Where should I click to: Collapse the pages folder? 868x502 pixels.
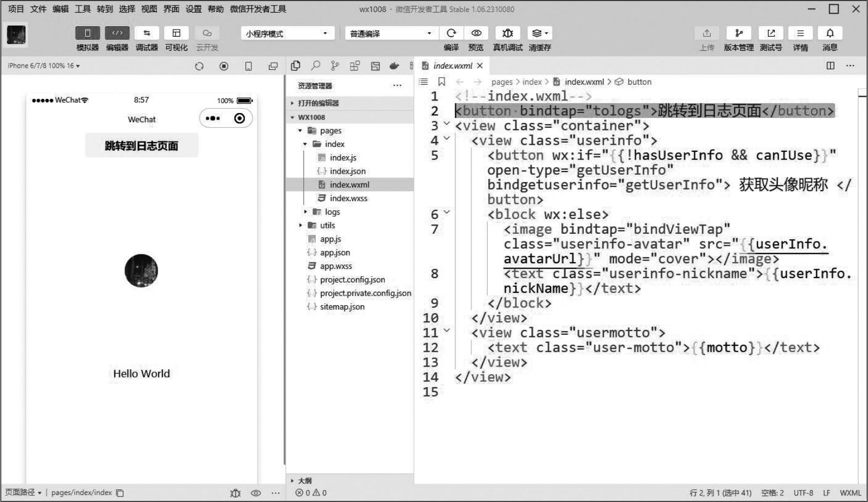click(350, 131)
